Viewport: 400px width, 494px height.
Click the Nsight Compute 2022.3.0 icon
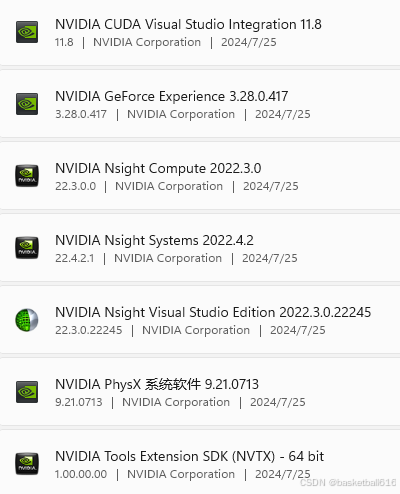coord(27,176)
